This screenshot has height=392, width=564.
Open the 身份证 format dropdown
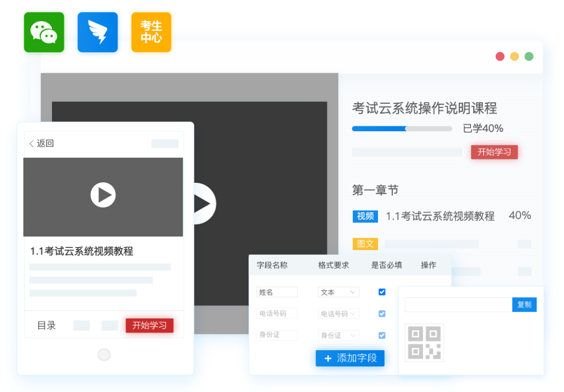(338, 335)
